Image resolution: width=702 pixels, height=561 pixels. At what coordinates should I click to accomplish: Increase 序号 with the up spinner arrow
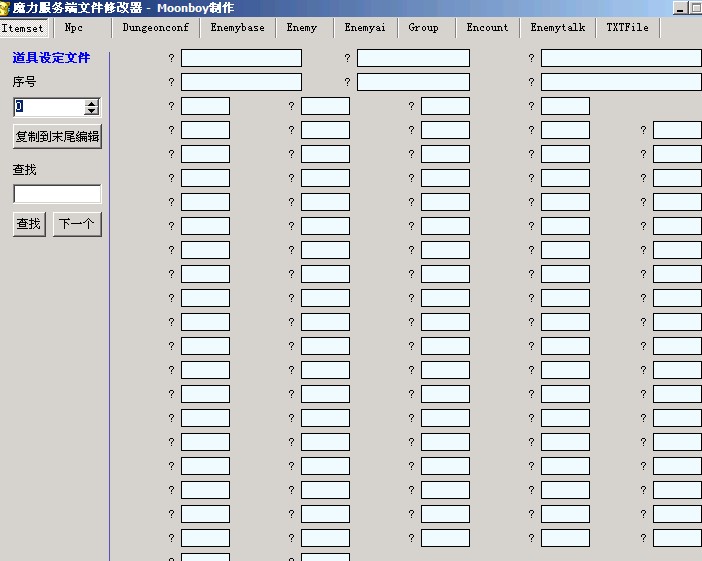tap(92, 103)
